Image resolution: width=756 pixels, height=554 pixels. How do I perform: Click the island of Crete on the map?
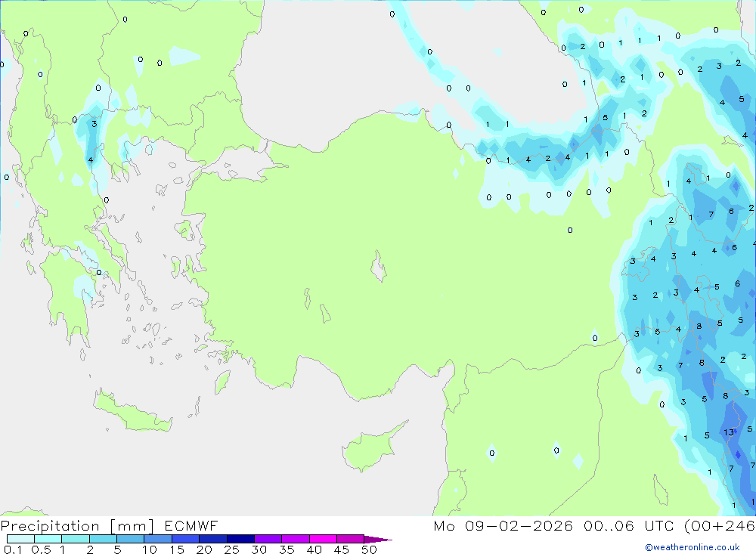point(132,411)
